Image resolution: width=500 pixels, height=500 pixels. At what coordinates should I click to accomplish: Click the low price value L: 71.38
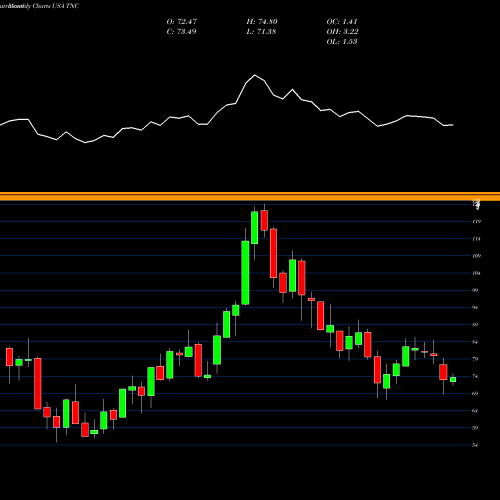click(x=261, y=32)
